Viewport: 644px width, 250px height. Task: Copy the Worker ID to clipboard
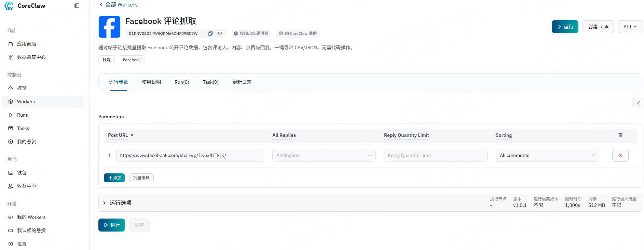pos(210,34)
